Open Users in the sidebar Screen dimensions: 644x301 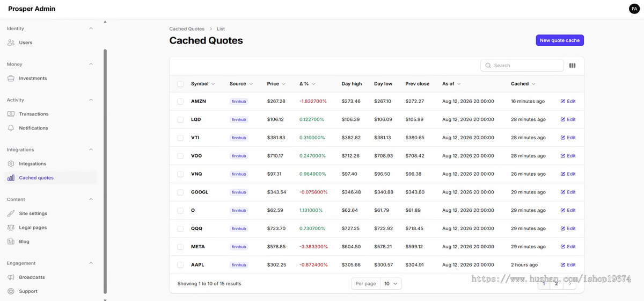[51, 42]
